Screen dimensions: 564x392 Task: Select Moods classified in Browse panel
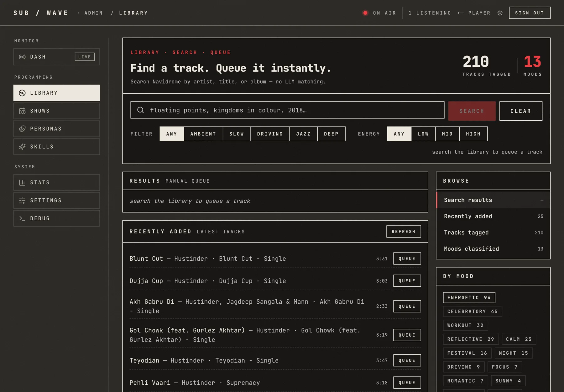[x=493, y=249]
